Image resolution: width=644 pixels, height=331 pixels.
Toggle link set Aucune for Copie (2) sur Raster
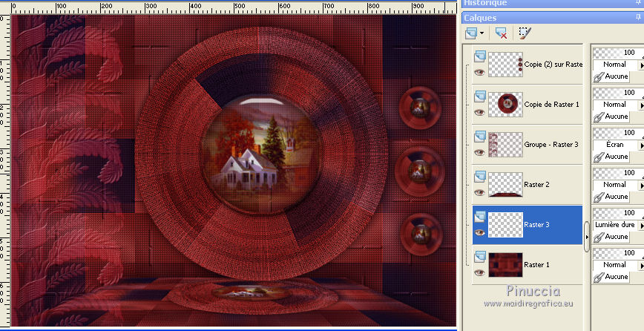(611, 76)
